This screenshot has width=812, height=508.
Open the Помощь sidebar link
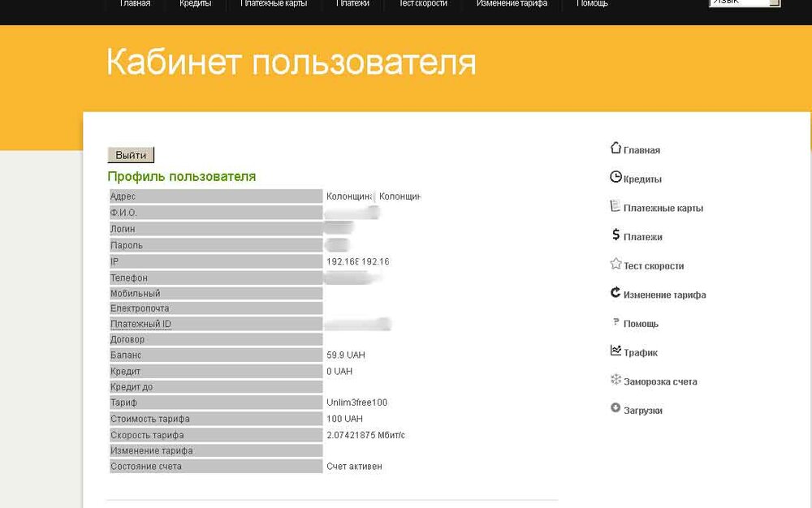click(x=641, y=325)
